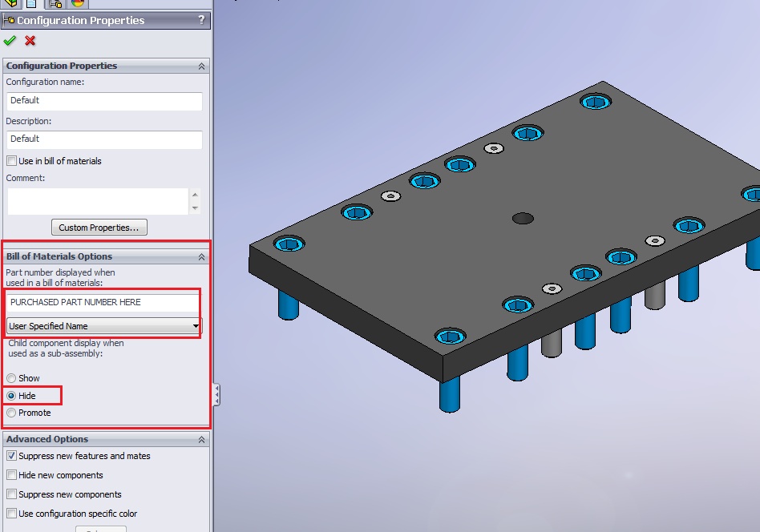Enable Suppress new components
The image size is (760, 532).
(12, 494)
